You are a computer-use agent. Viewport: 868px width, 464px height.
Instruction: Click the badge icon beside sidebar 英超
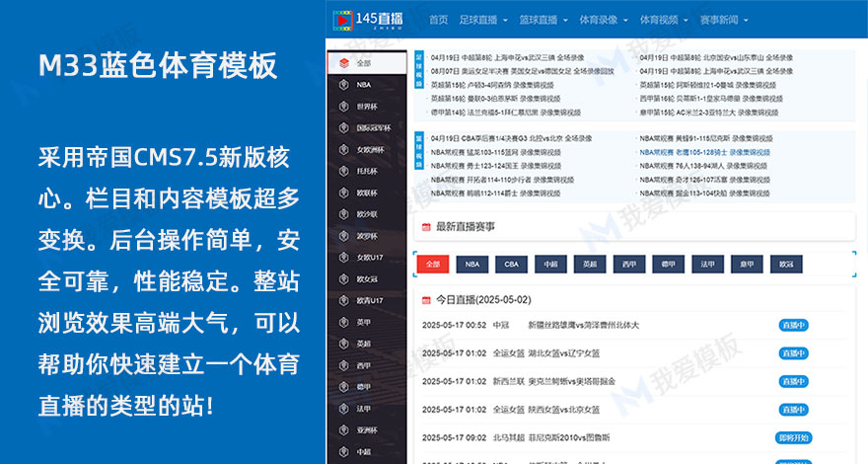point(344,344)
